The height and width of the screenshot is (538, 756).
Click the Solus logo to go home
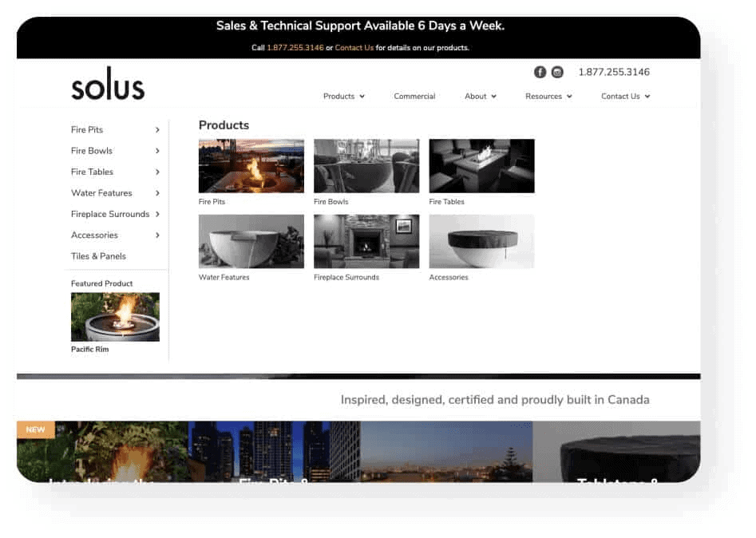point(107,84)
